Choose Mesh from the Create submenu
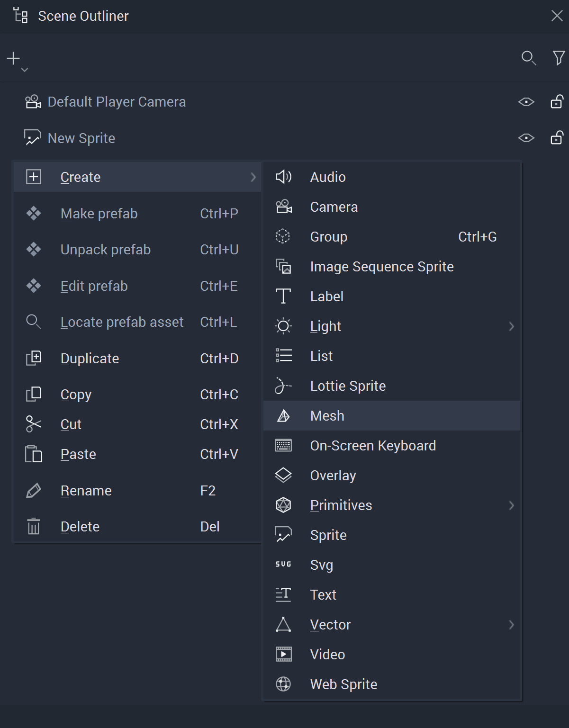 coord(327,416)
